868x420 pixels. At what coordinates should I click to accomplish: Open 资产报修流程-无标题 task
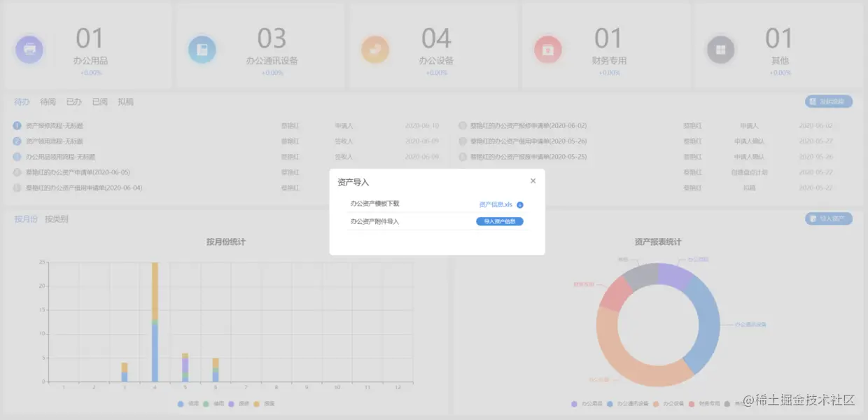[55, 126]
